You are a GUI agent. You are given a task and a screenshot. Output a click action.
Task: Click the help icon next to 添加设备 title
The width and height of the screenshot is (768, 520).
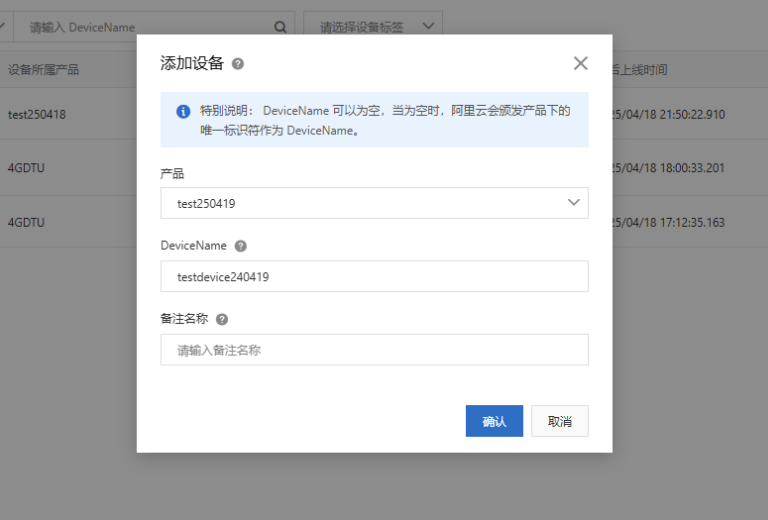pyautogui.click(x=238, y=64)
